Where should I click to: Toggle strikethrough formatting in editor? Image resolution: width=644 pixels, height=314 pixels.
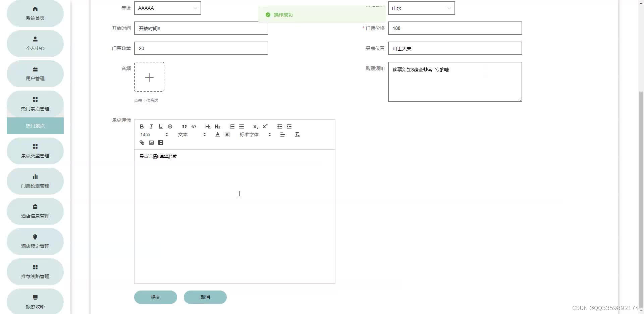(x=170, y=126)
